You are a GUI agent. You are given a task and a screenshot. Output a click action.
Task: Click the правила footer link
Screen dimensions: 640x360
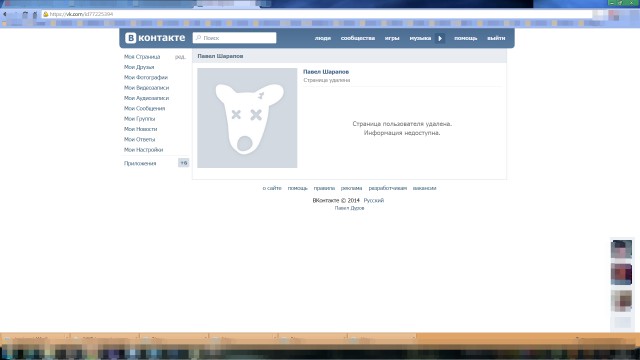[324, 188]
